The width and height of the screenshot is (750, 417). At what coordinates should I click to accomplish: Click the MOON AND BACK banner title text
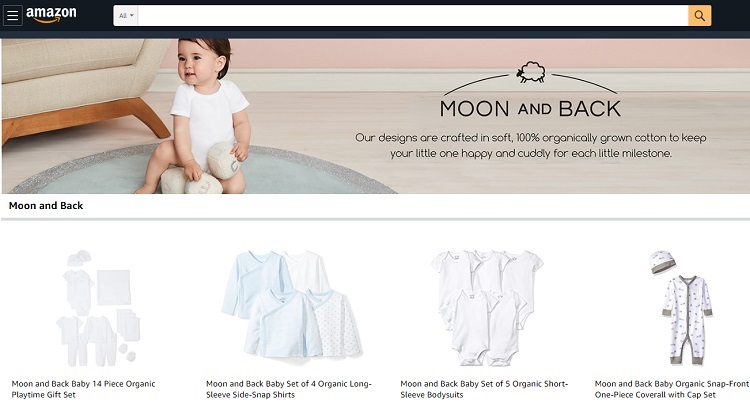pyautogui.click(x=530, y=109)
